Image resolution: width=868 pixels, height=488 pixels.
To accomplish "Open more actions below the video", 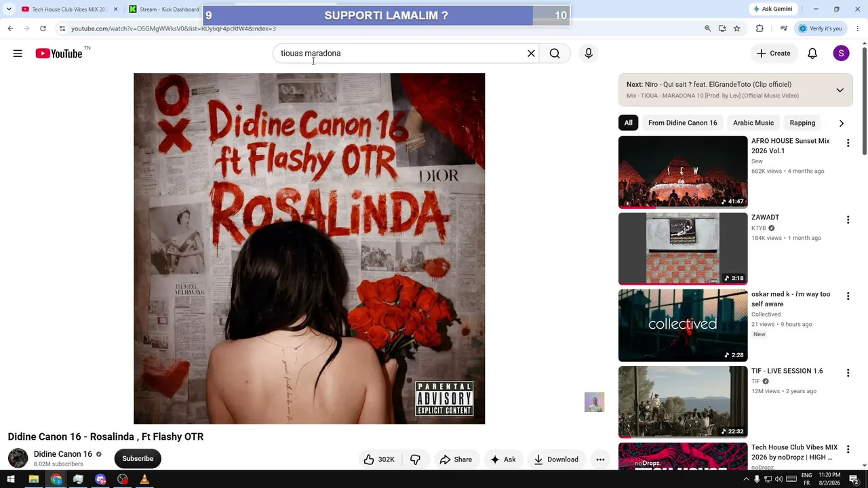I will (x=600, y=460).
